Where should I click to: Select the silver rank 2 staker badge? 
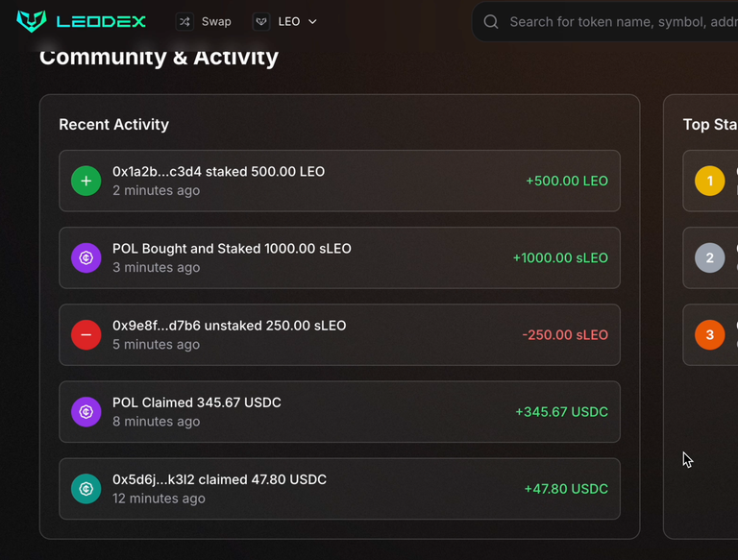[x=710, y=257]
